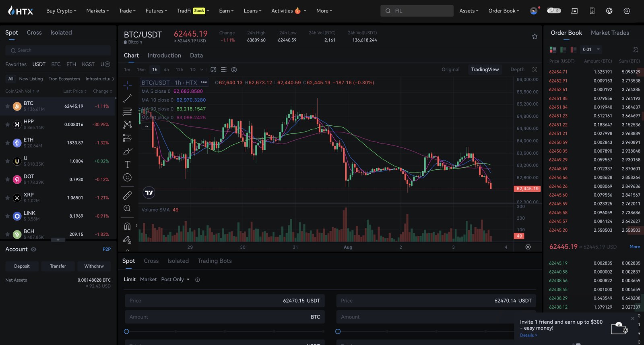Select the XABCD pattern drawing tool
The width and height of the screenshot is (644, 345).
point(127,125)
